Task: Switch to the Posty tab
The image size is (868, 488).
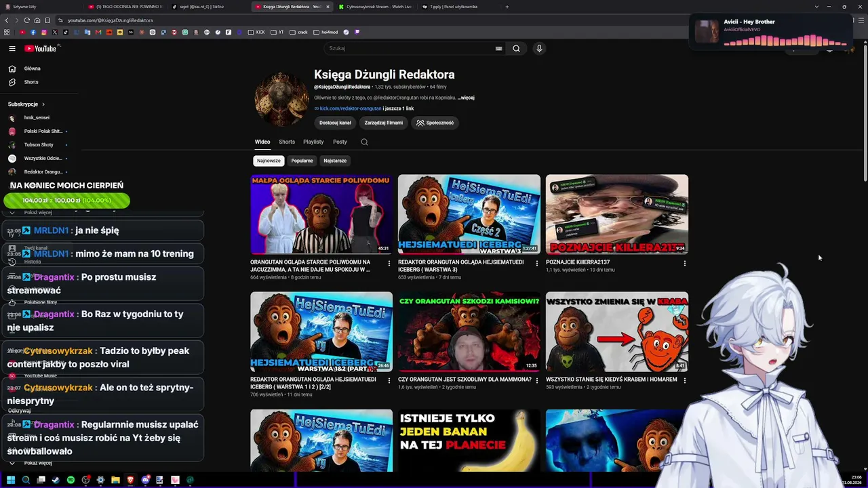Action: point(340,142)
